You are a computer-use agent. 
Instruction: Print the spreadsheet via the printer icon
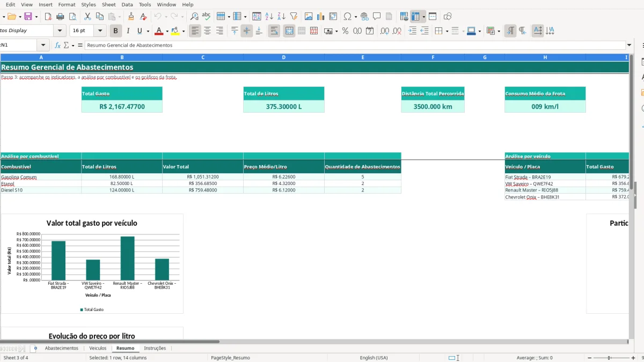[60, 17]
